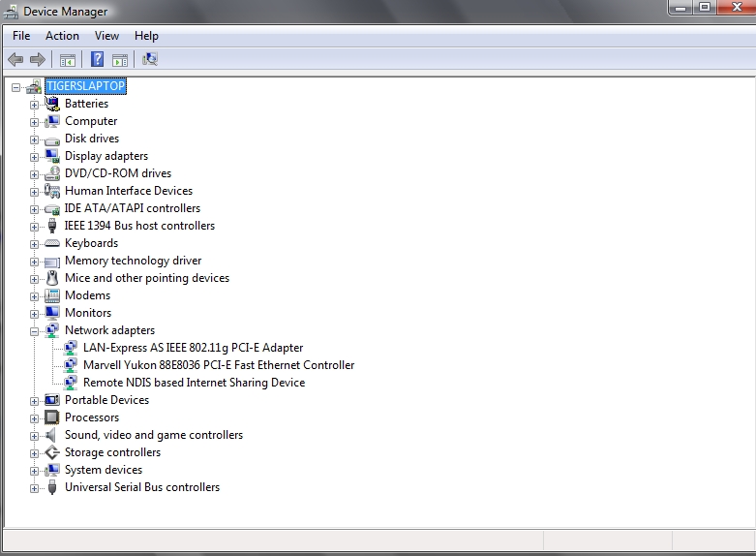Collapse the Network adapters node
Viewport: 756px width, 556px height.
point(34,331)
